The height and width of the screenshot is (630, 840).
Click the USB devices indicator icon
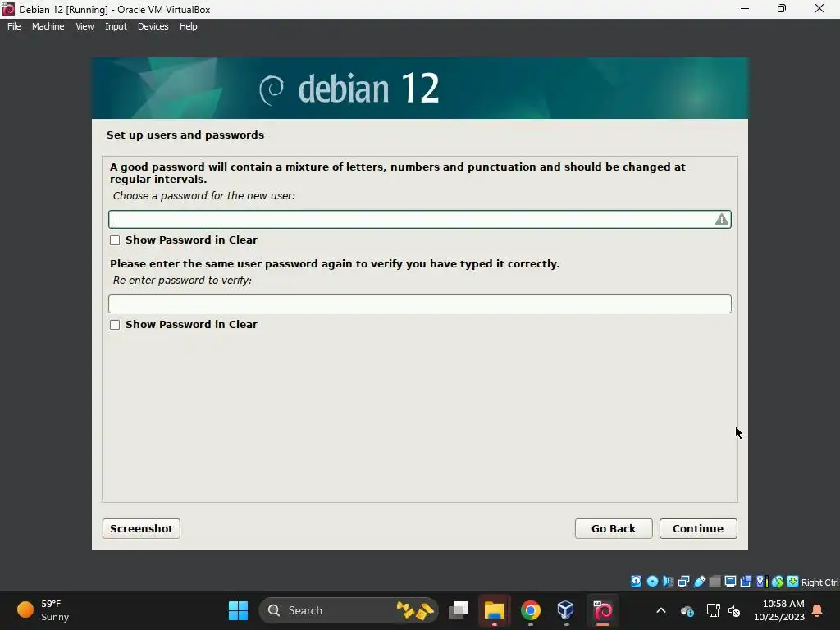700,582
